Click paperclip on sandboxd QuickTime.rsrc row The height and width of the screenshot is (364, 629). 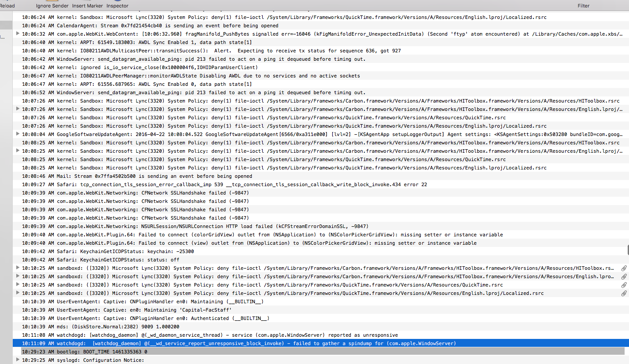pyautogui.click(x=624, y=285)
